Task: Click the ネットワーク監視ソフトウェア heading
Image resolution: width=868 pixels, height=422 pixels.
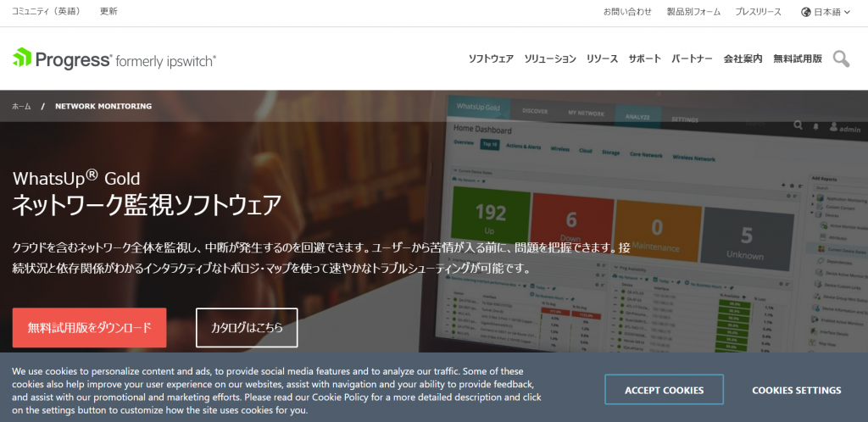Action: (x=147, y=205)
